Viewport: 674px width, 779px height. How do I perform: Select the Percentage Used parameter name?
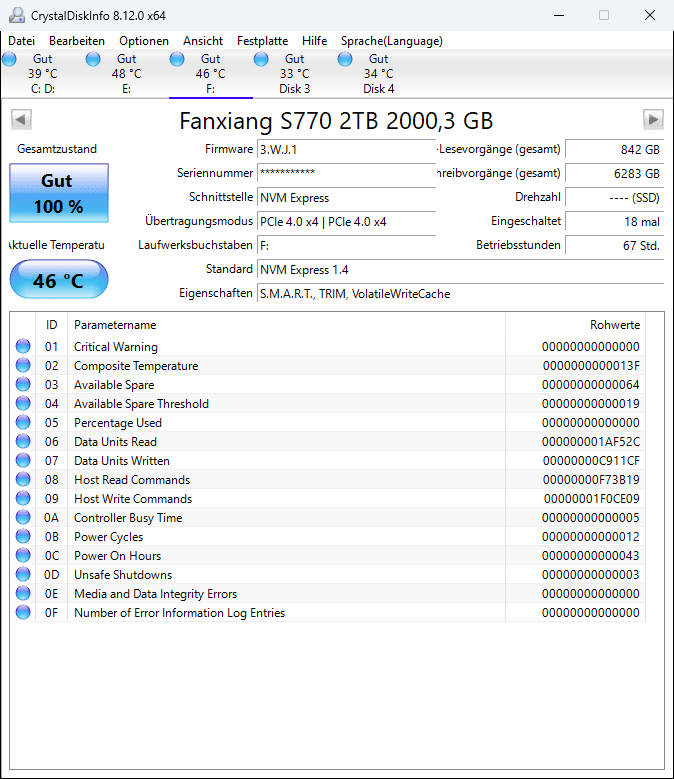coord(118,423)
